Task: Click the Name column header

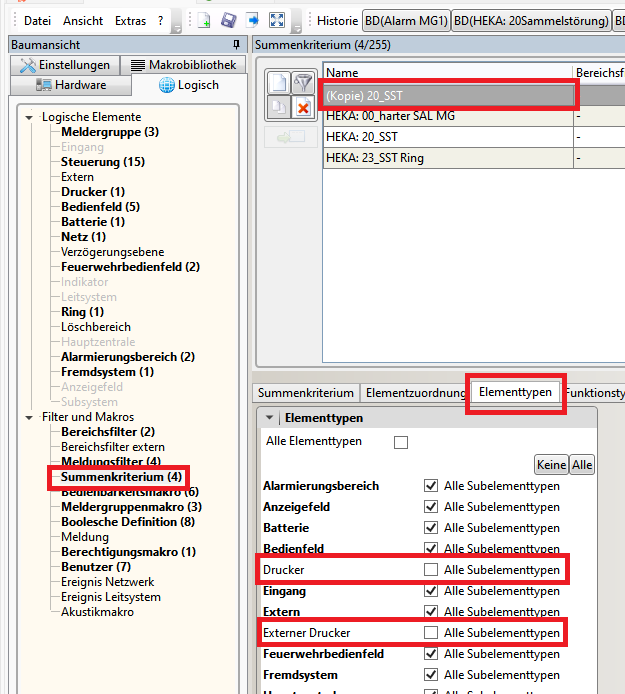Action: [448, 72]
